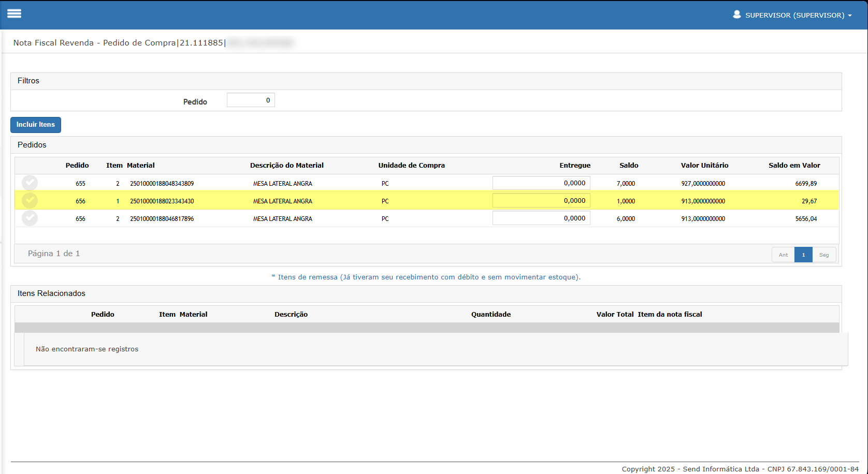Screen dimensions: 868x474
Task: Select page 1 in pagination
Action: 803,255
